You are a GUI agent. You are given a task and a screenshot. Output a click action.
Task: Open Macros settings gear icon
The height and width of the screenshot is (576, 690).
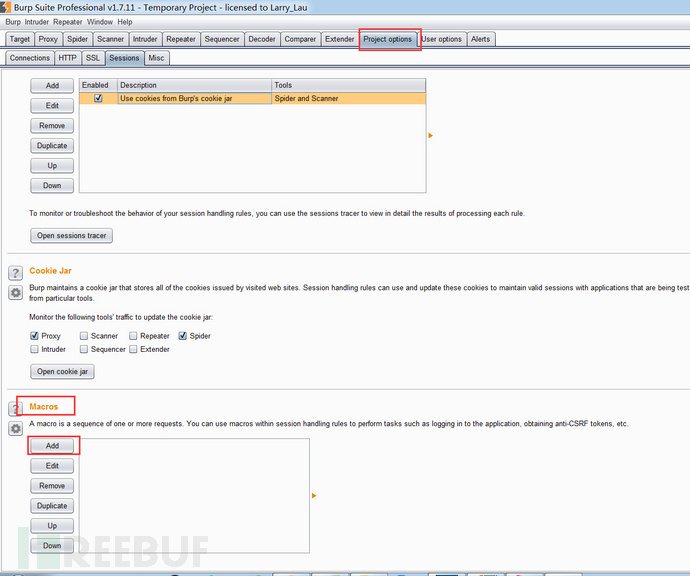(x=15, y=429)
